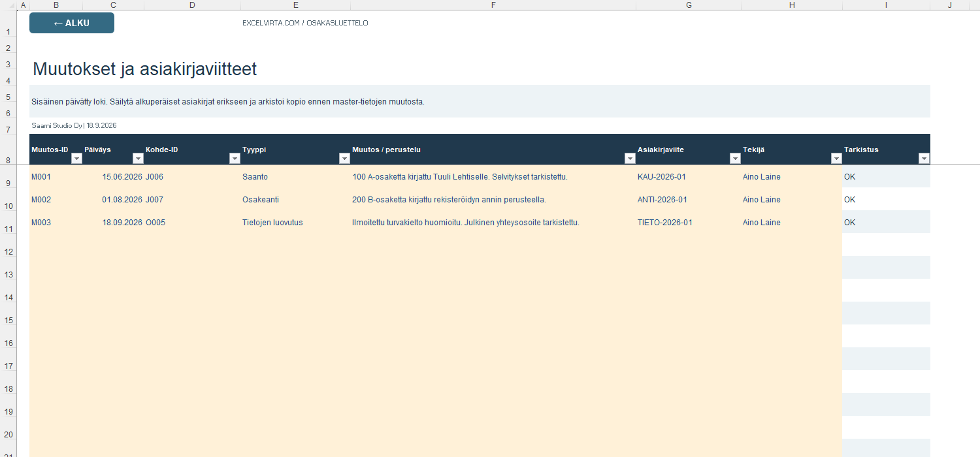
Task: Click the OK status in row M003
Action: tap(849, 223)
